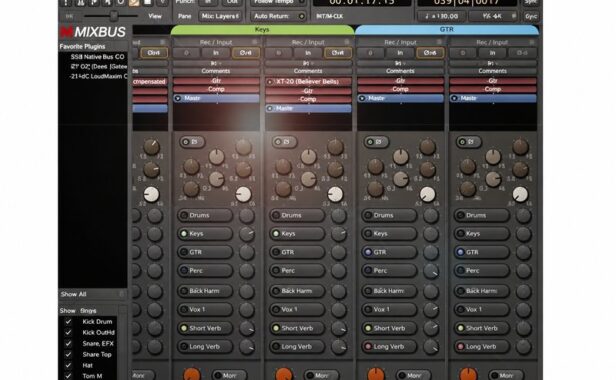The width and height of the screenshot is (616, 380).
Task: Click Short Verb send level knob, first Keys strip
Action: (x=247, y=328)
